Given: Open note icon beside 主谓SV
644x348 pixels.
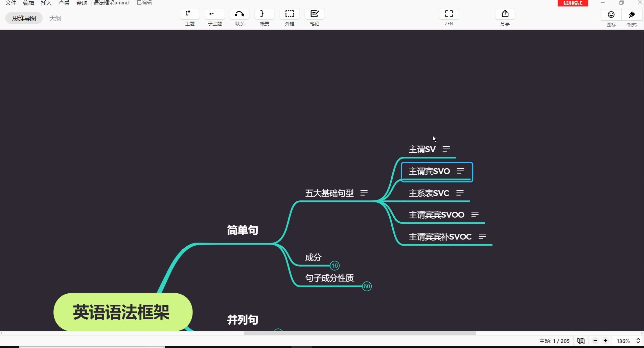Looking at the screenshot, I should (446, 149).
